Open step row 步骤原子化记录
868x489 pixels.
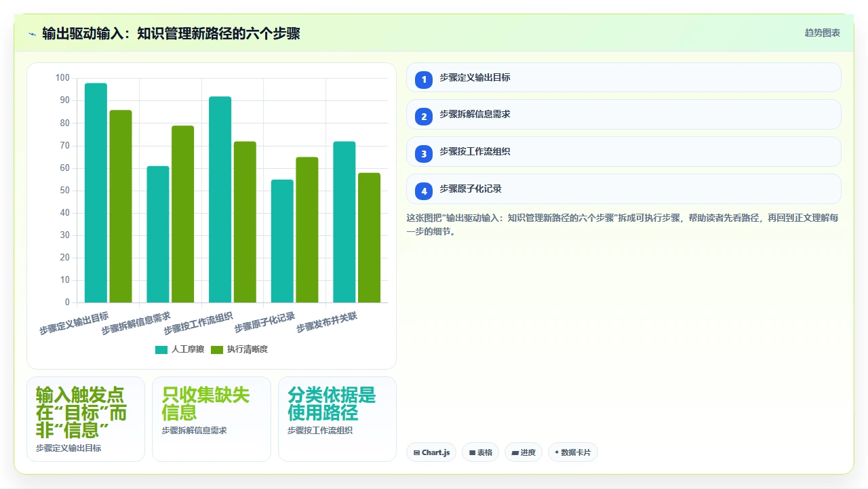point(623,189)
